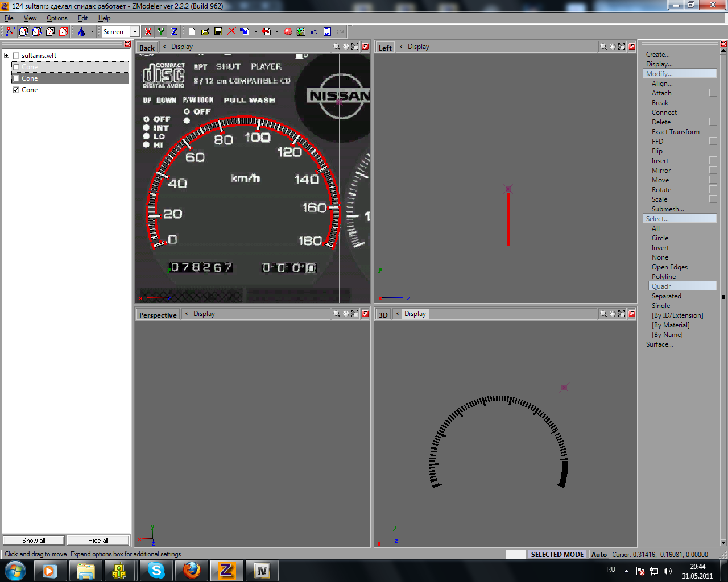Create a new file with blank page icon

pyautogui.click(x=192, y=32)
